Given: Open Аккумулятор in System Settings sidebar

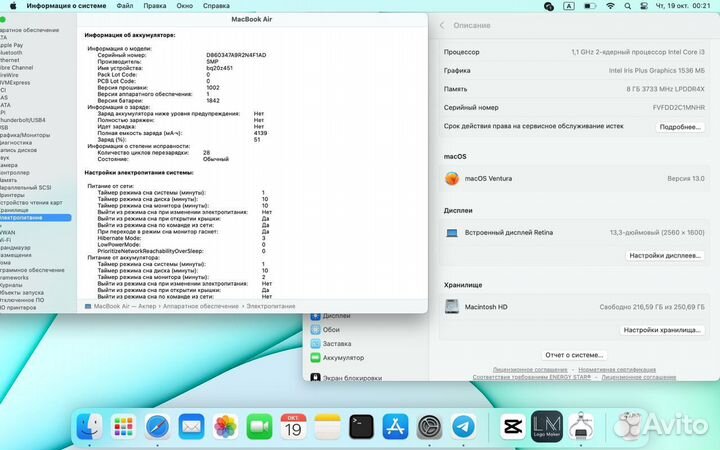Looking at the screenshot, I should [x=338, y=358].
